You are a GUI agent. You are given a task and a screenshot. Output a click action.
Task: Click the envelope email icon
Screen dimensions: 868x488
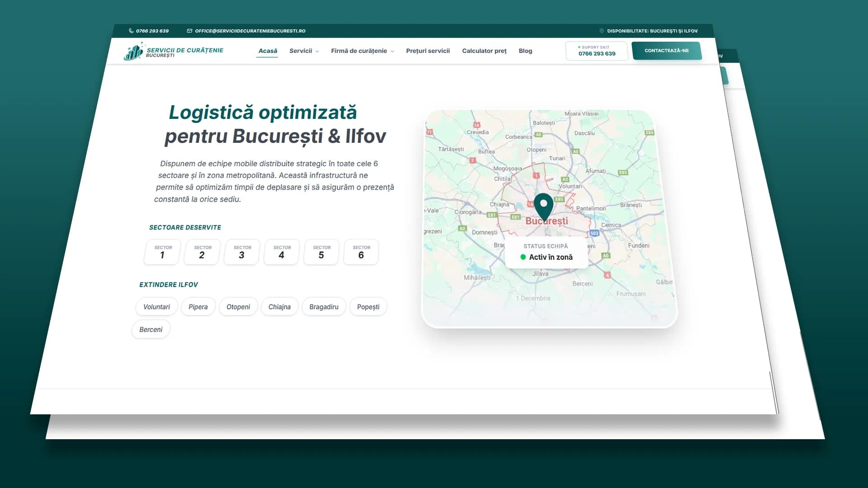coord(189,31)
